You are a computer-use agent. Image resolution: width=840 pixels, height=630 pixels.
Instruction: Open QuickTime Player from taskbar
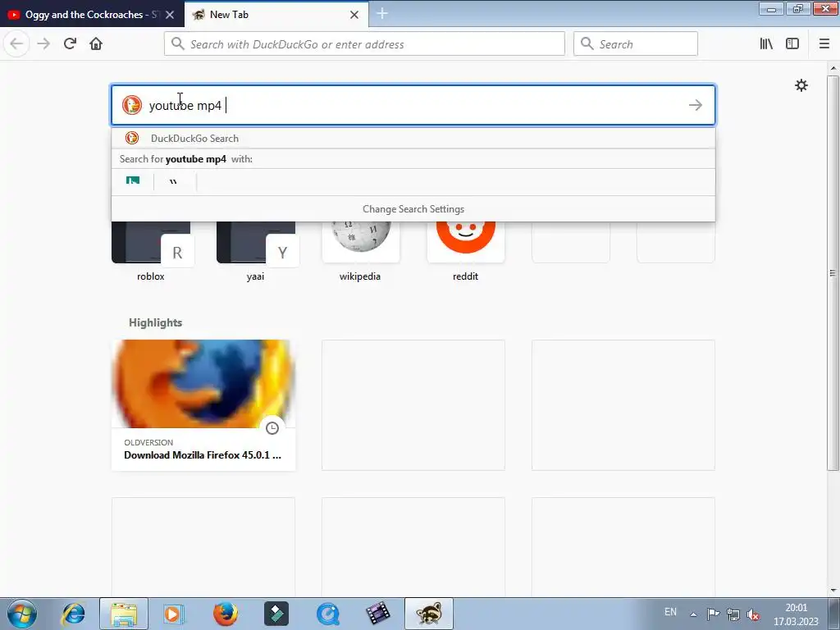point(328,614)
